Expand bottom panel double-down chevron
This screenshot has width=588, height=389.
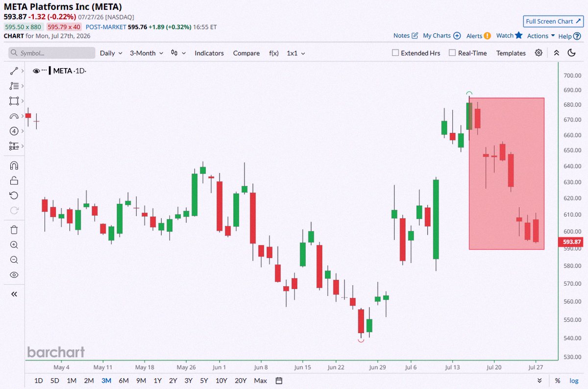point(539,381)
